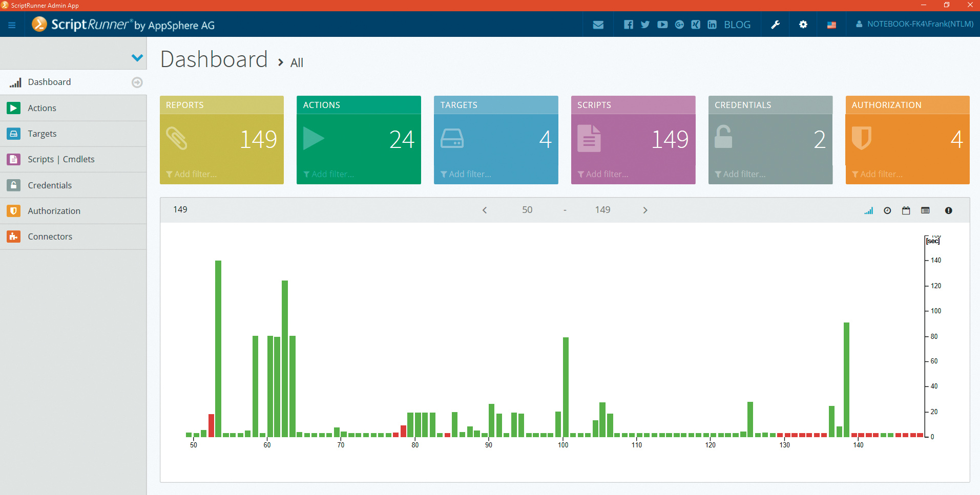Viewport: 980px width, 495px height.
Task: Select Scripts | Cmdlets in sidebar
Action: pyautogui.click(x=61, y=159)
